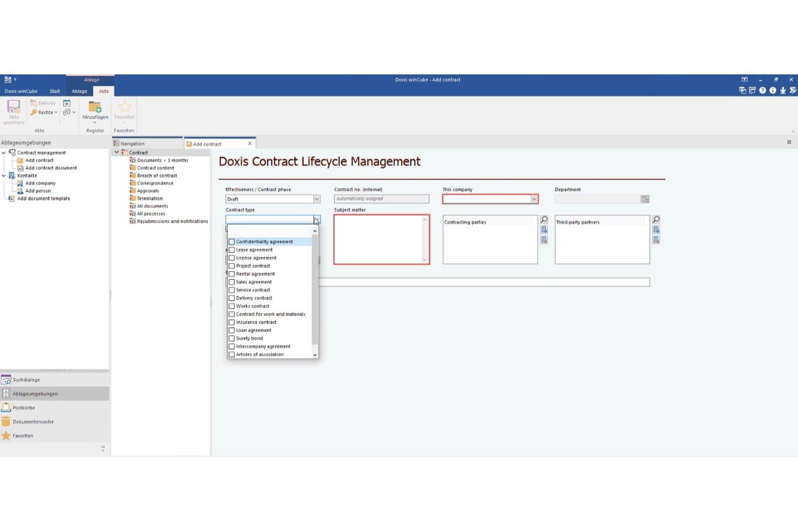This screenshot has width=798, height=532.
Task: Collapse Kontakte tree node
Action: click(x=4, y=176)
